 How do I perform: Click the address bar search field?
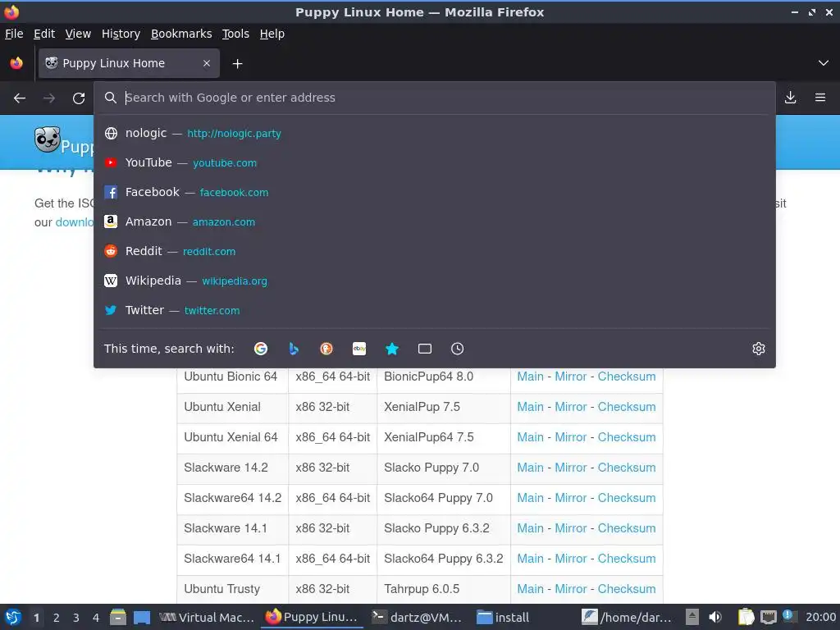[x=435, y=98]
